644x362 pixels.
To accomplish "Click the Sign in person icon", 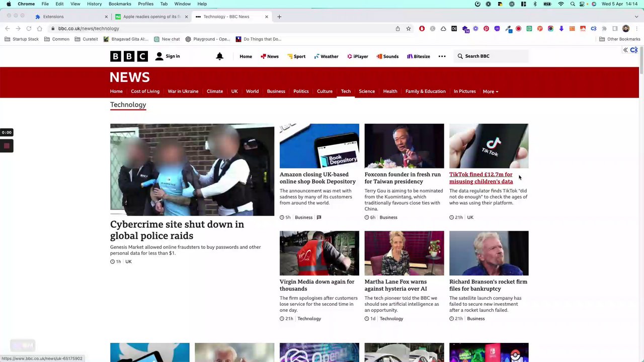I will [159, 56].
